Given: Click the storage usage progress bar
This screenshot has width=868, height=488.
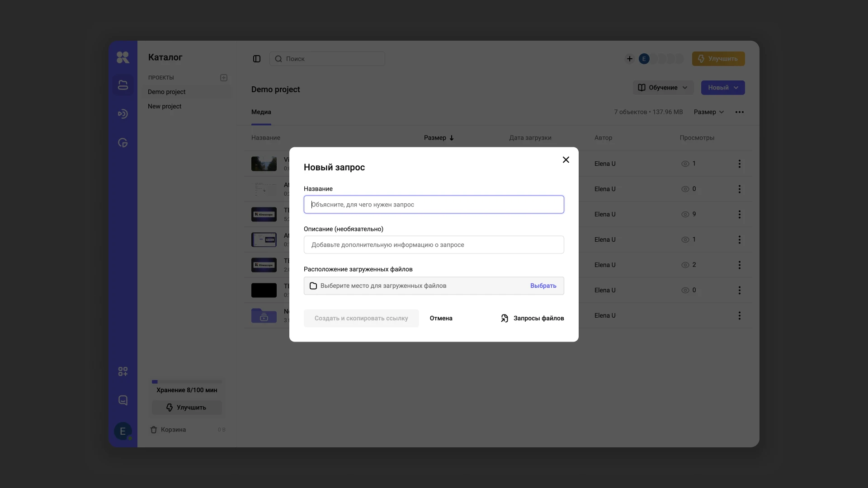Looking at the screenshot, I should (x=187, y=382).
